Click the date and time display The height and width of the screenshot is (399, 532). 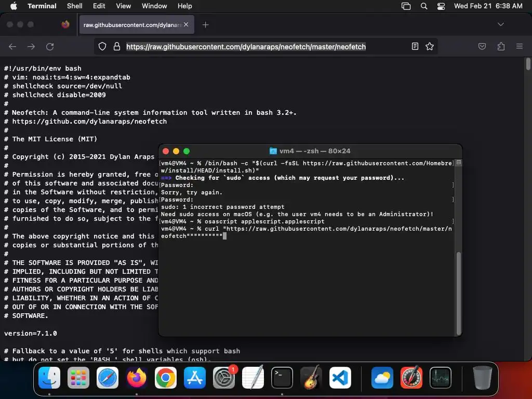point(488,6)
